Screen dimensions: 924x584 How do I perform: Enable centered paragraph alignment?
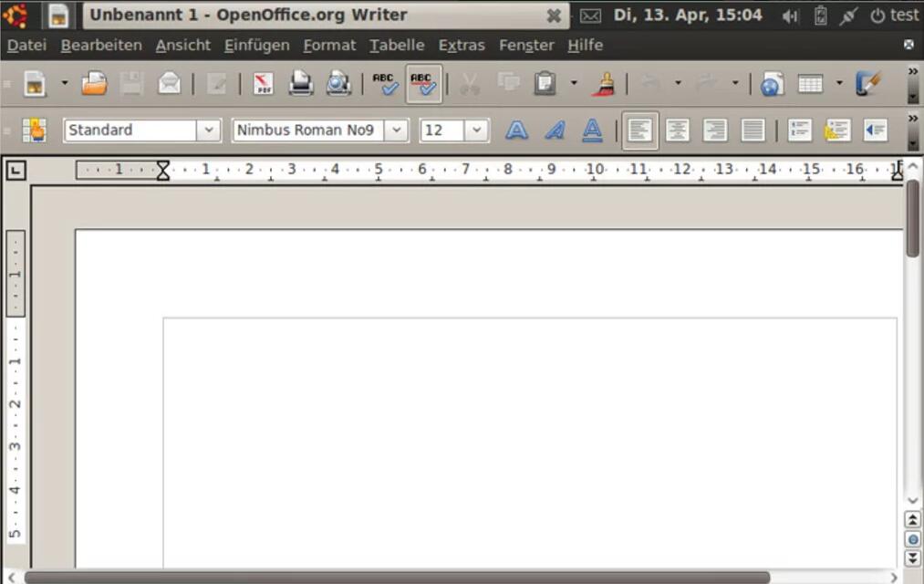(x=677, y=130)
